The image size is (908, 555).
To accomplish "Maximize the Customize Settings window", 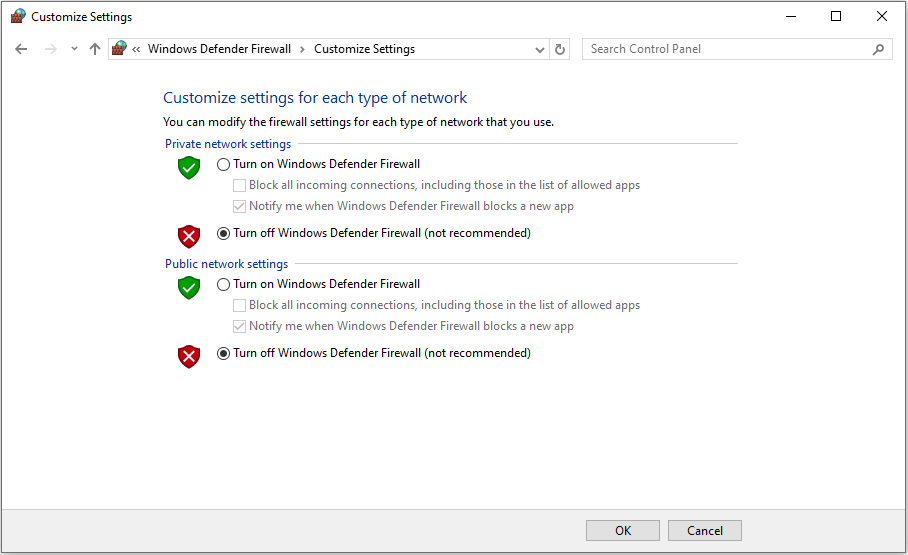I will (836, 16).
